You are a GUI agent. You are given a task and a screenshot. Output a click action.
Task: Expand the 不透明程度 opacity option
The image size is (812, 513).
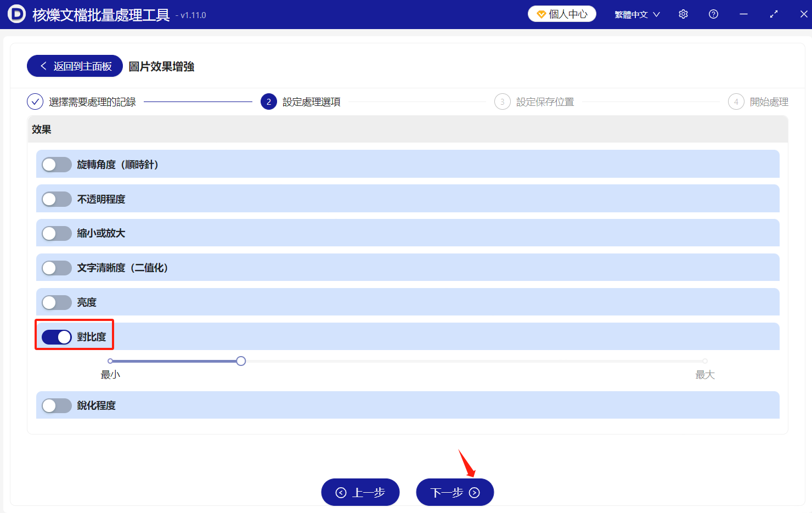click(x=57, y=199)
